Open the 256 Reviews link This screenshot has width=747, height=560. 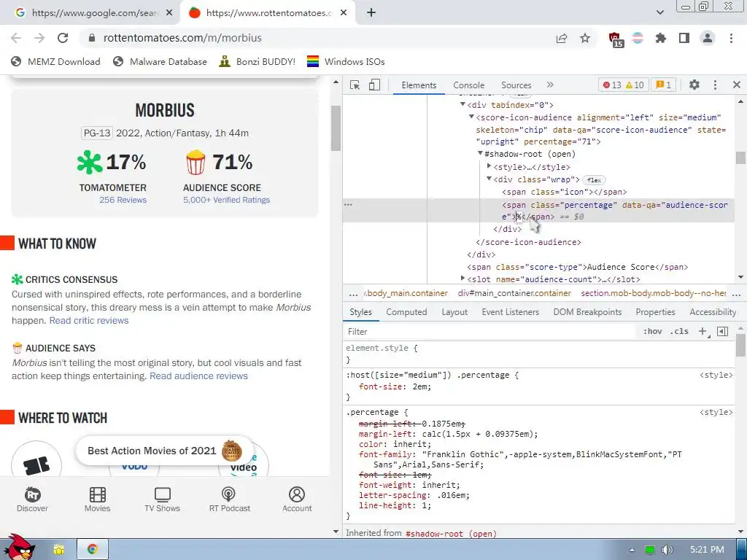pyautogui.click(x=123, y=200)
